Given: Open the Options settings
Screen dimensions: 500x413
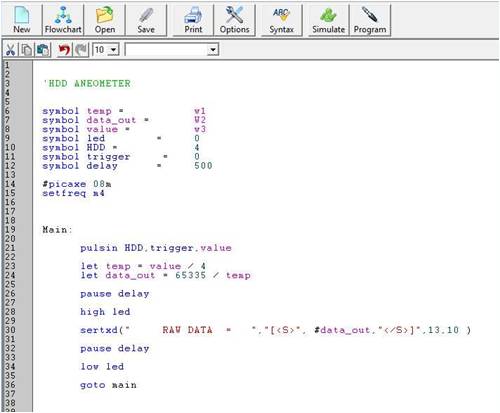Looking at the screenshot, I should pos(234,19).
